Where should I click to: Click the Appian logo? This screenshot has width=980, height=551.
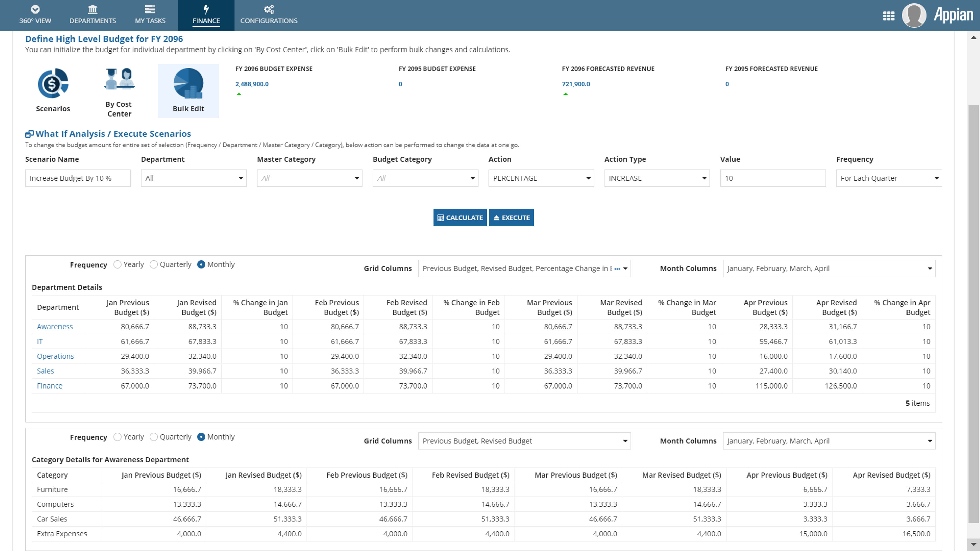953,15
